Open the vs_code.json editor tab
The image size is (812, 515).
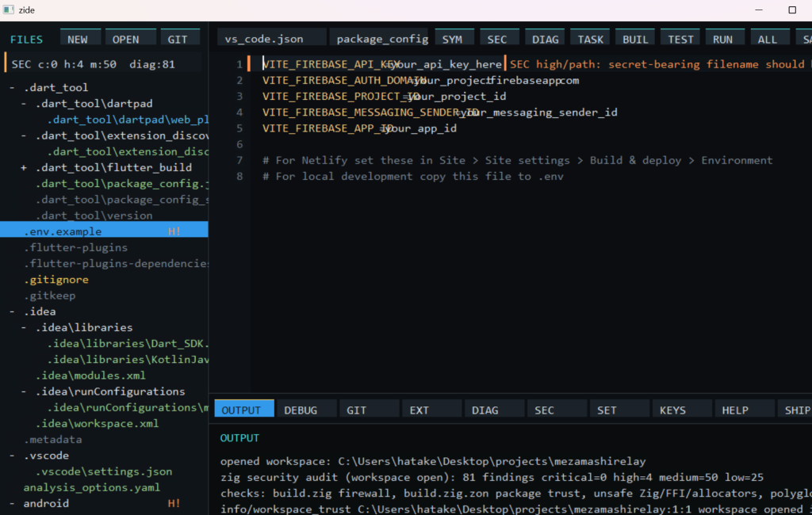point(272,38)
